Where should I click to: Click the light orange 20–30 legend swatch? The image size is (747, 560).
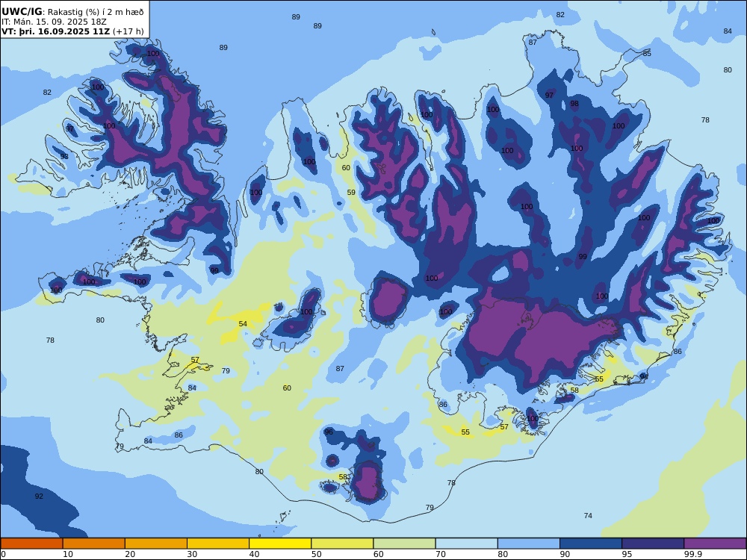(x=156, y=544)
